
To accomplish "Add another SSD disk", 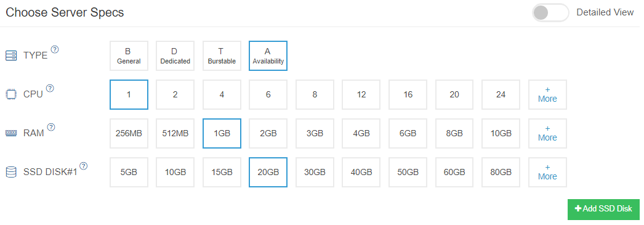I will [x=603, y=209].
